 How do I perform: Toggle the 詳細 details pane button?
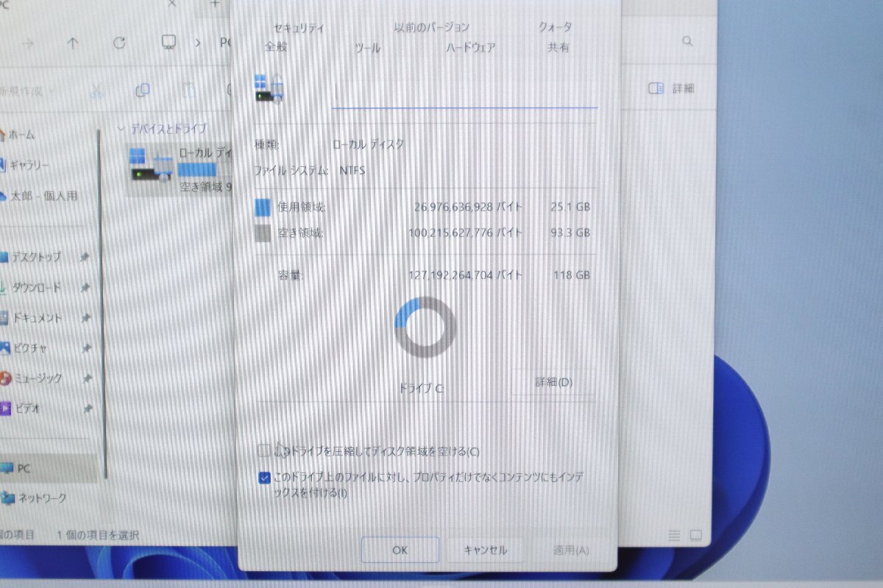pos(672,88)
